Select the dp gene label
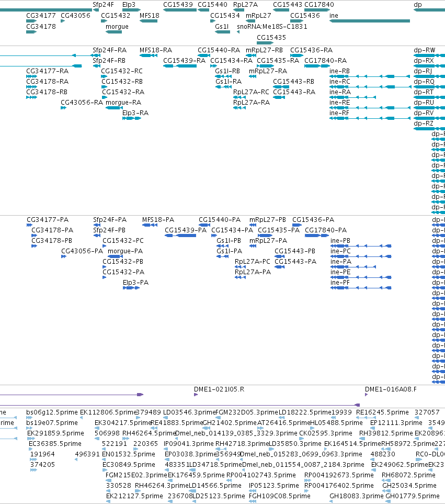The height and width of the screenshot is (504, 445). coord(418,5)
